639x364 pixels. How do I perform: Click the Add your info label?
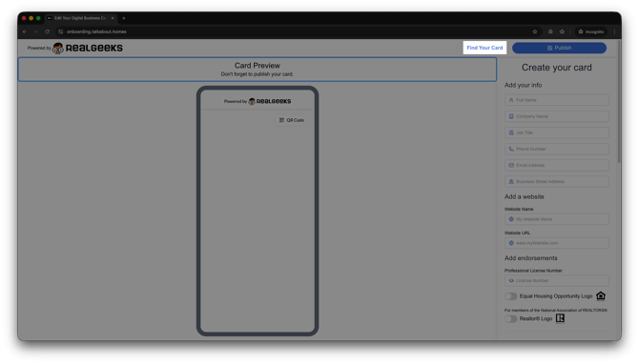[x=523, y=85]
